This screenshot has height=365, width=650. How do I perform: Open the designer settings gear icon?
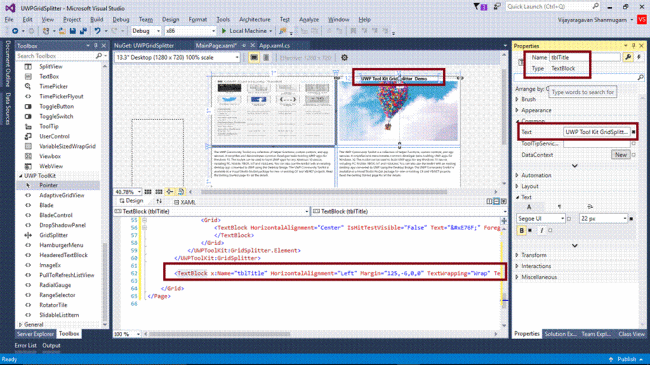(x=344, y=58)
